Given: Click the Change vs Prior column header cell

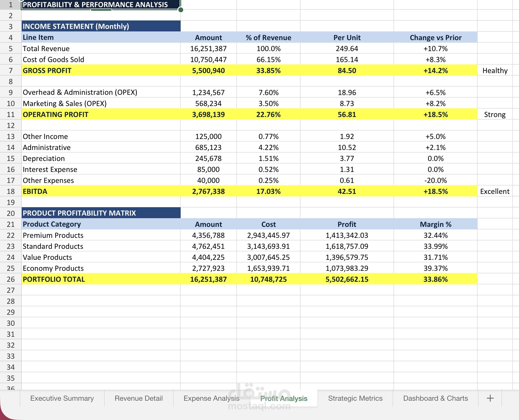Looking at the screenshot, I should (x=435, y=38).
